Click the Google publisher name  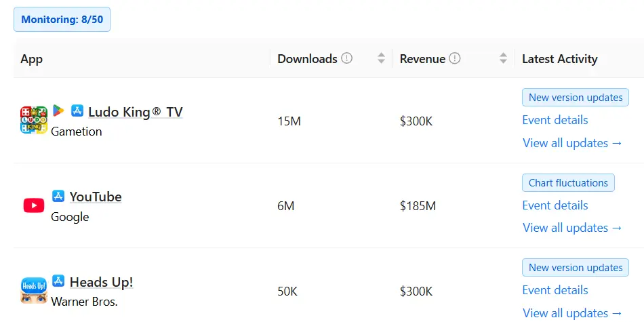tap(70, 217)
